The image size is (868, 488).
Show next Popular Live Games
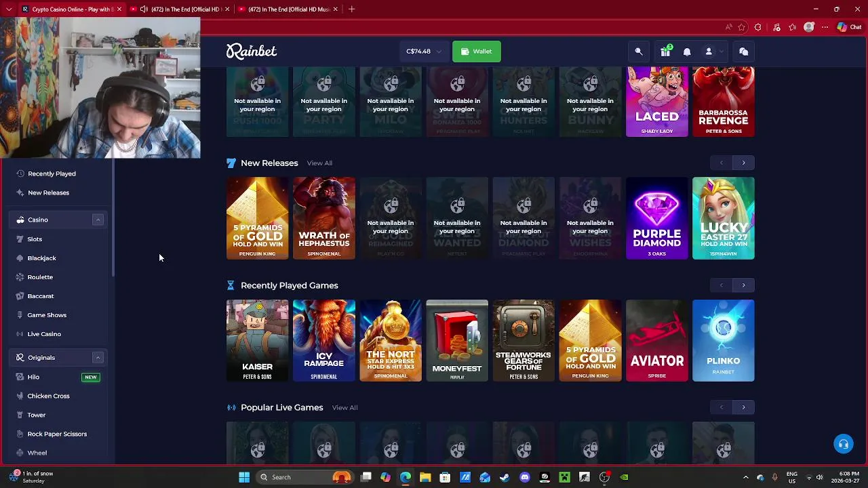(743, 407)
